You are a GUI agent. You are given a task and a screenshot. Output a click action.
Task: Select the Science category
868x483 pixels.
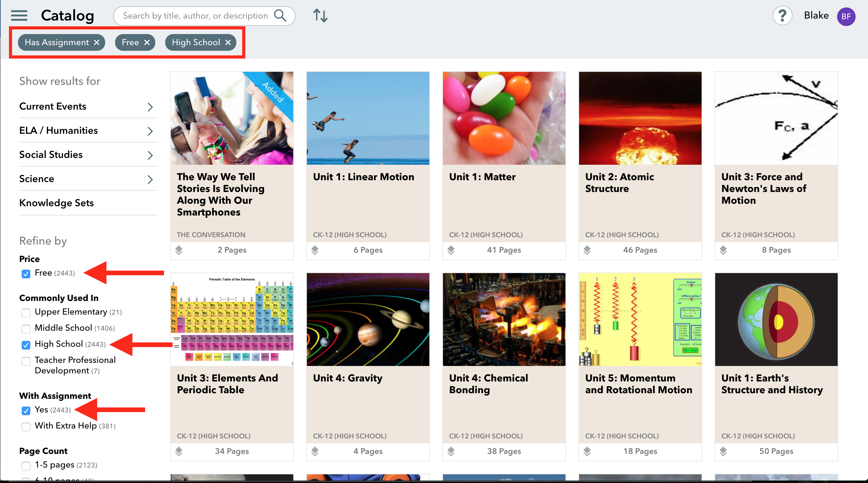click(x=37, y=179)
